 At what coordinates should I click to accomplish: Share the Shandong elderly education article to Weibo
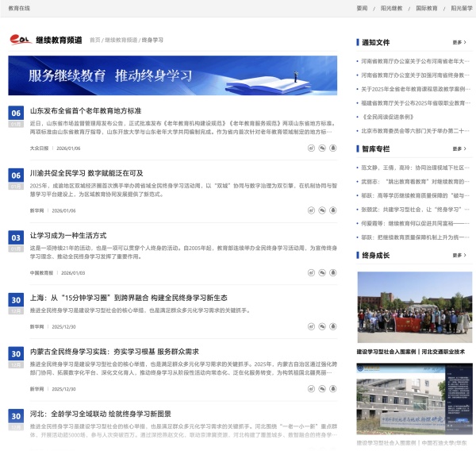point(312,148)
